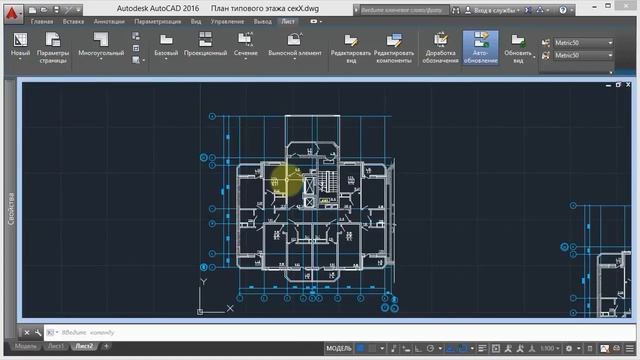
Task: Toggle polar tracking circle icon in status bar
Action: pos(430,349)
